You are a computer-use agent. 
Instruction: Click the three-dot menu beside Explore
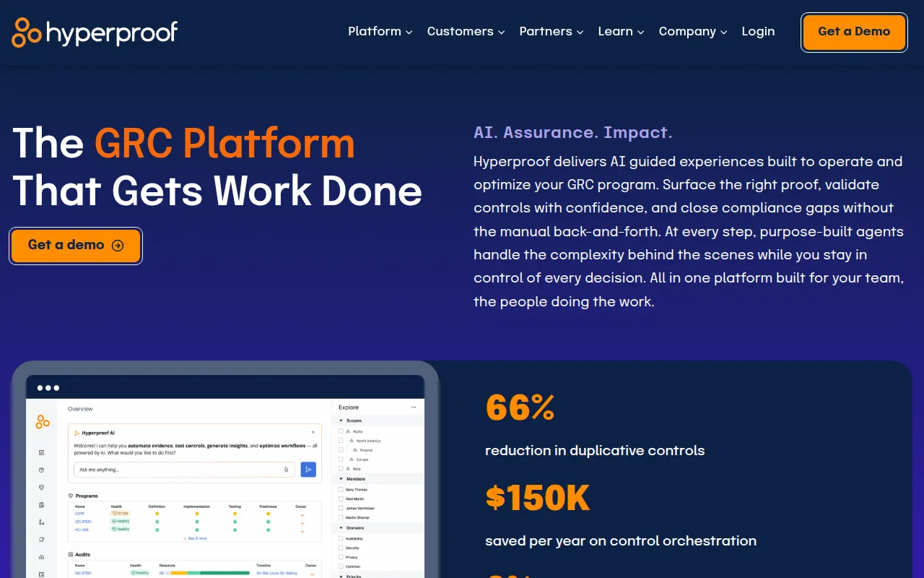coord(414,407)
